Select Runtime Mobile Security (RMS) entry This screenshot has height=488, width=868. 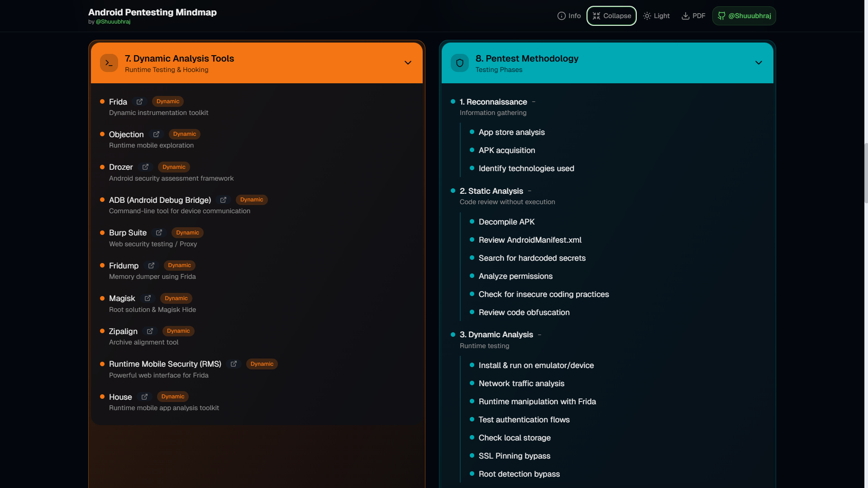tap(165, 364)
